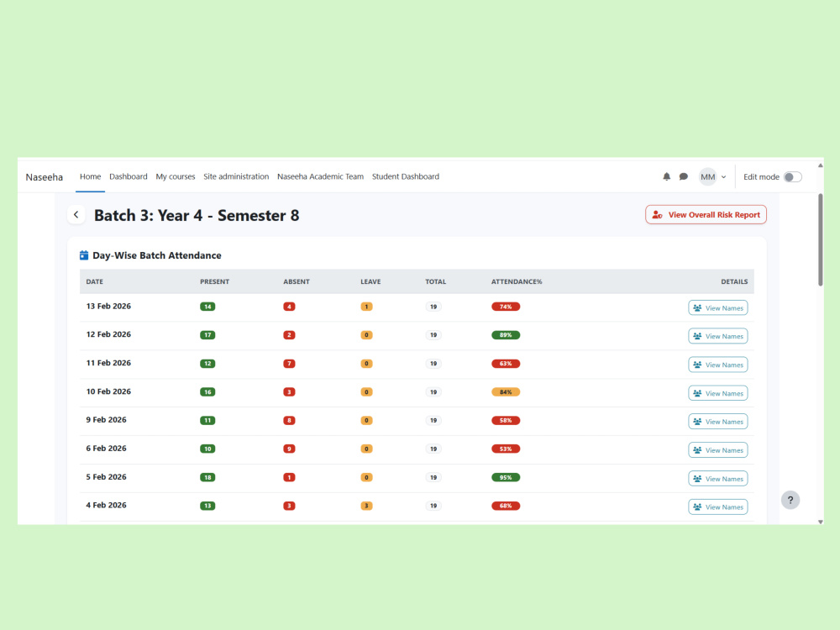The height and width of the screenshot is (630, 840).
Task: Open the help question mark button
Action: [x=790, y=500]
